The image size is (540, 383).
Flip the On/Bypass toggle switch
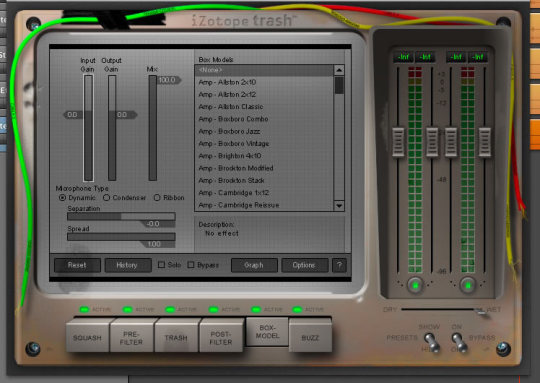pos(460,343)
